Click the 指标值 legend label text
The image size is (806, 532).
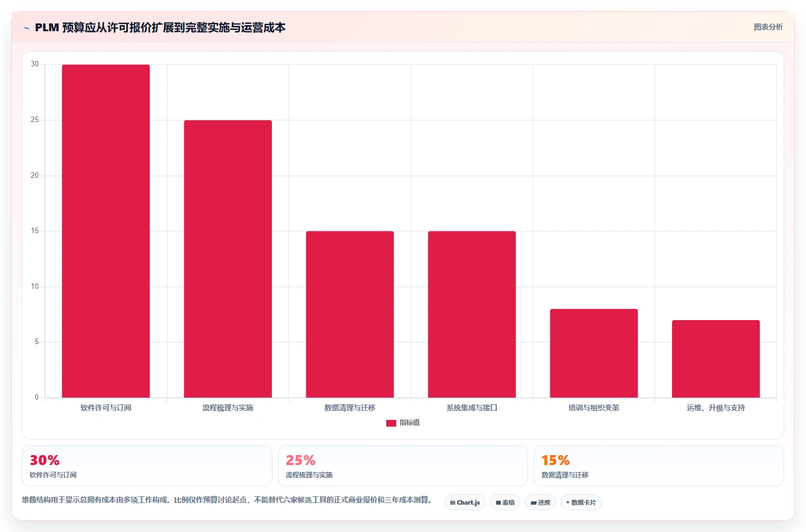[x=410, y=423]
